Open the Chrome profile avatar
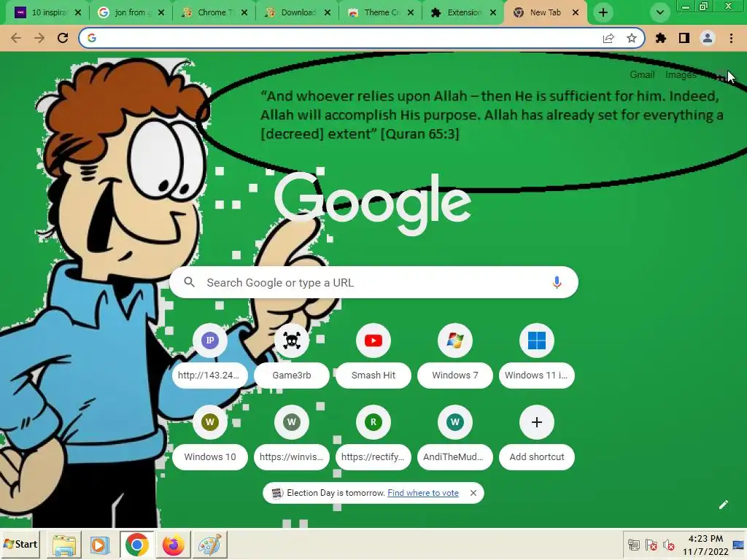This screenshot has width=747, height=560. pos(708,38)
